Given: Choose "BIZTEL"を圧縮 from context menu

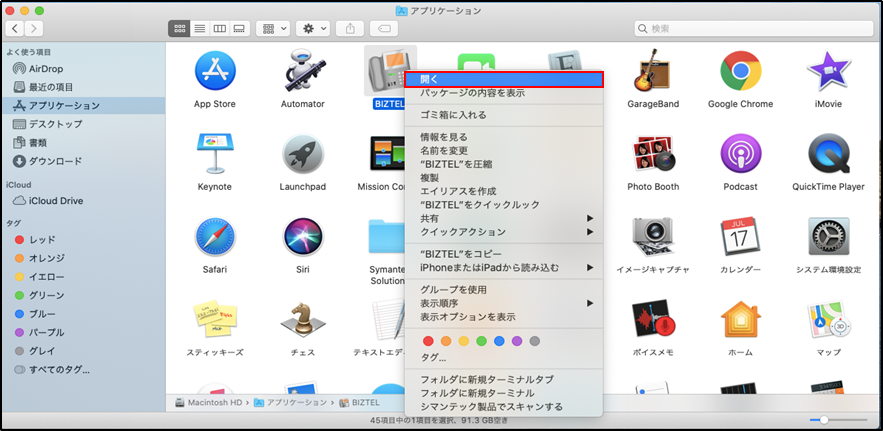Looking at the screenshot, I should (503, 164).
